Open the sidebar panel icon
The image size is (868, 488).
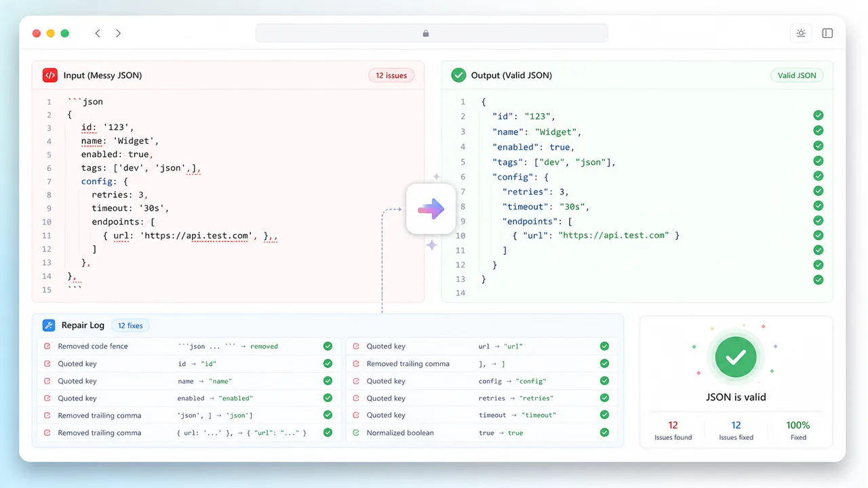(827, 33)
